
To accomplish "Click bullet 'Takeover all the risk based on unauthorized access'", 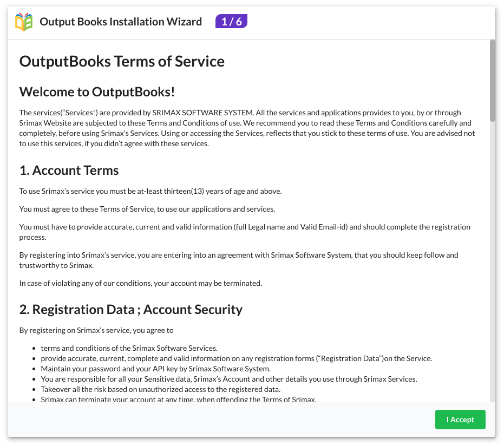I will 161,389.
